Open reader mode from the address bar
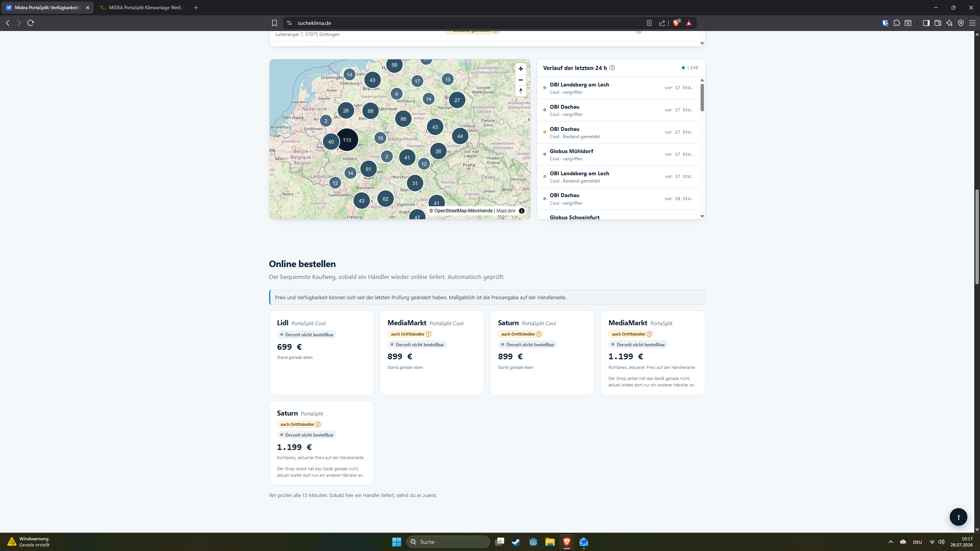 coord(649,23)
